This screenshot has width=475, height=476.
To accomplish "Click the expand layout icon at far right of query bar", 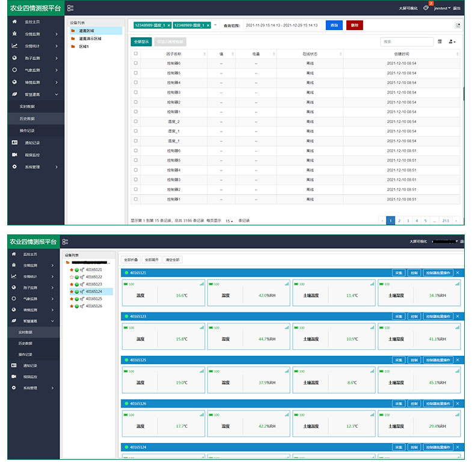I will [458, 25].
